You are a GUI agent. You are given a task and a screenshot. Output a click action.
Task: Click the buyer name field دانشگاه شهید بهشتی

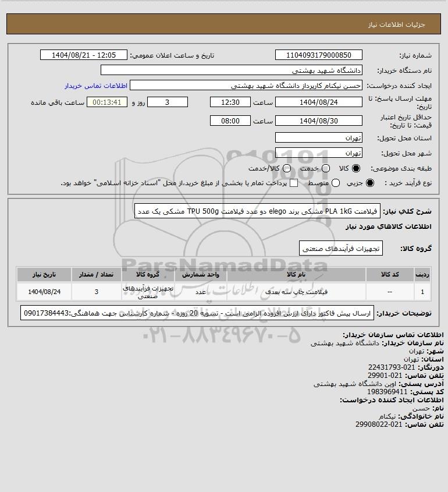click(232, 70)
